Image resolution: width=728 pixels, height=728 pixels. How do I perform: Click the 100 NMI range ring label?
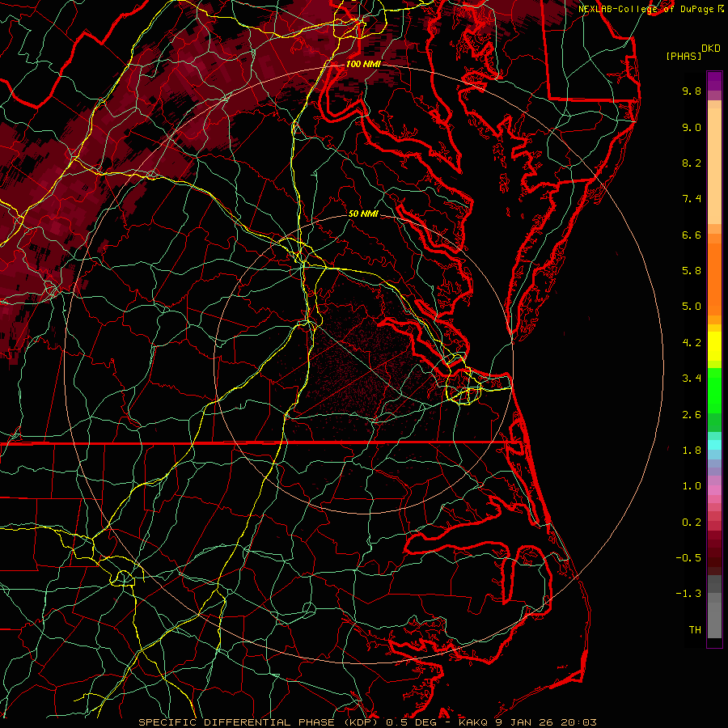(362, 64)
